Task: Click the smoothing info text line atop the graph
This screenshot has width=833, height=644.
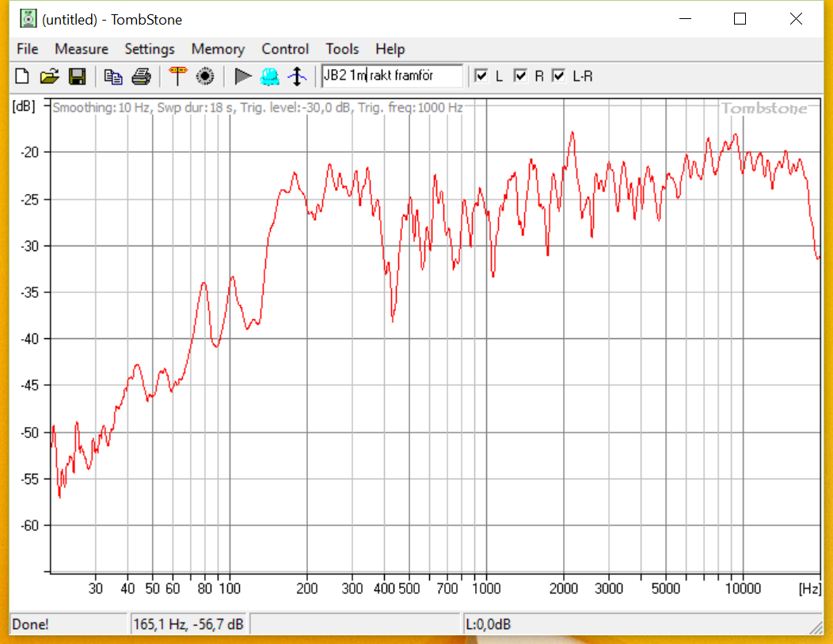Action: point(257,108)
